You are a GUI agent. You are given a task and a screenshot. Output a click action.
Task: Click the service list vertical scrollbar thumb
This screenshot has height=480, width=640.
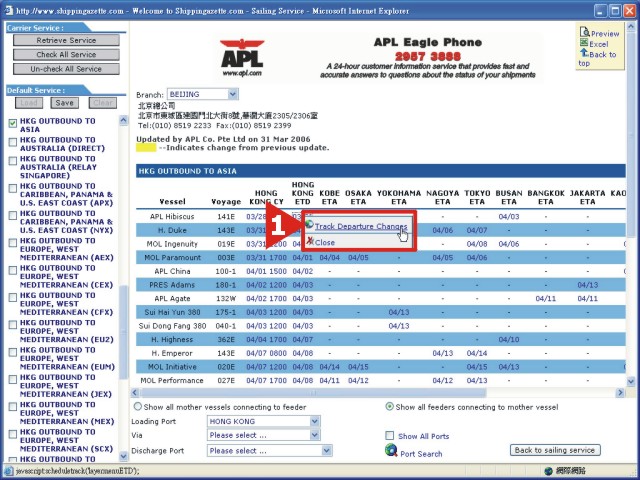[123, 333]
